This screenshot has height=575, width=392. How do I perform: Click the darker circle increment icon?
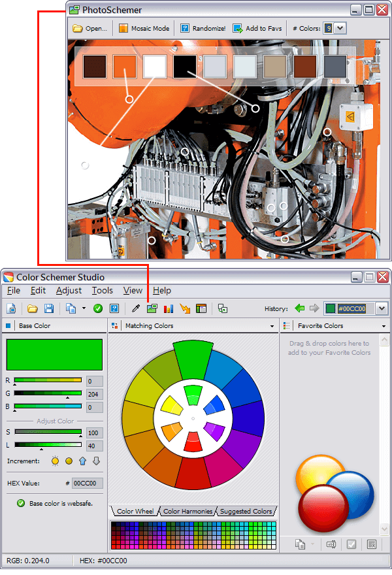coord(69,461)
